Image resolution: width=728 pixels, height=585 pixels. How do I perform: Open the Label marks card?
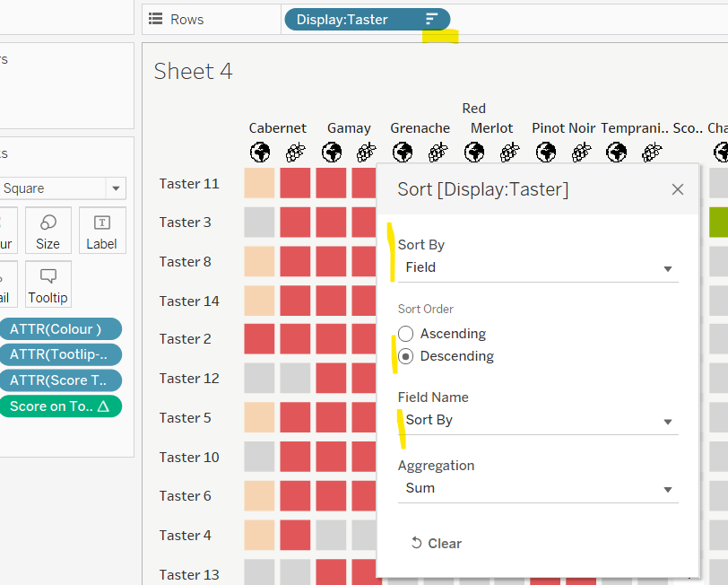pyautogui.click(x=101, y=231)
